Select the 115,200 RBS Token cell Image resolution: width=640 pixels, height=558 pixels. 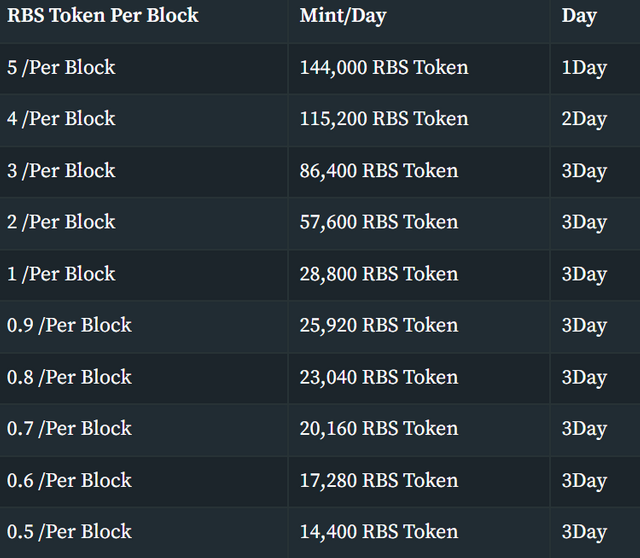[419, 120]
